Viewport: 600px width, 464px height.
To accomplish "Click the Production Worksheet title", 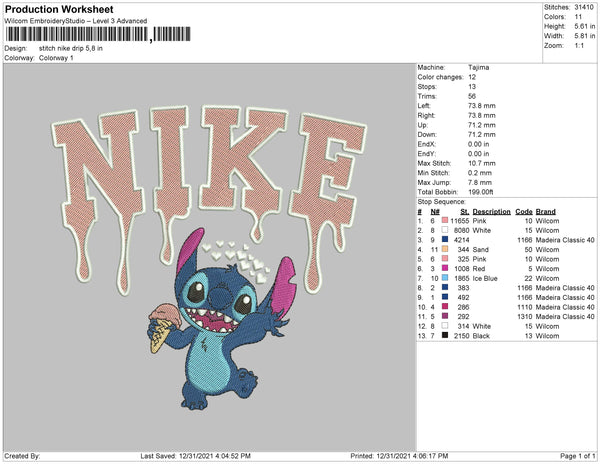I will click(59, 9).
